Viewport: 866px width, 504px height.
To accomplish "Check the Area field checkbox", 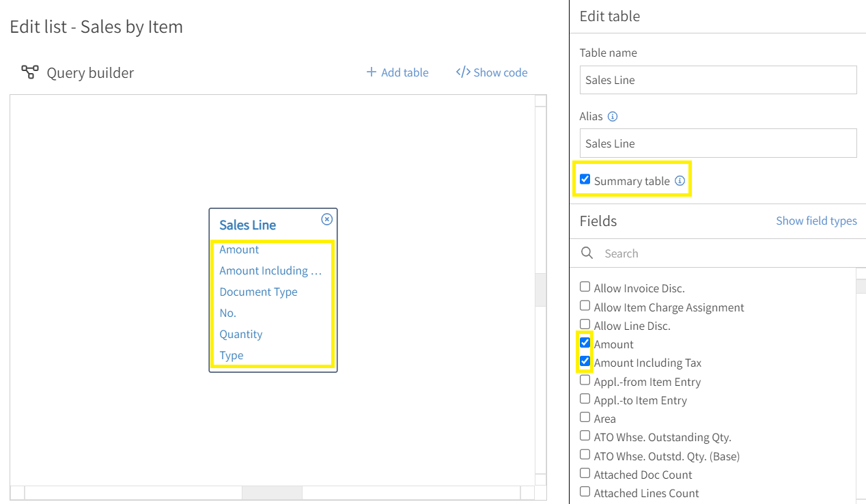I will tap(585, 417).
